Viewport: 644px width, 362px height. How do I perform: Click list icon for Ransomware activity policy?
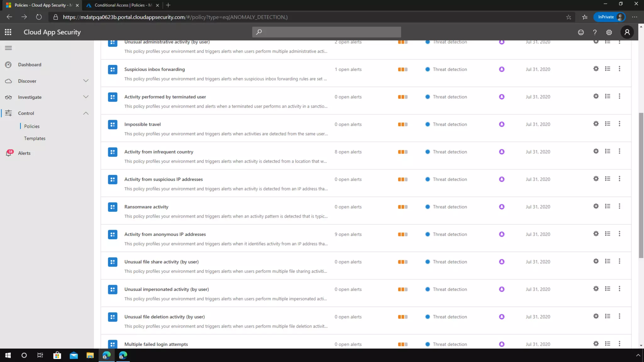[x=608, y=206]
